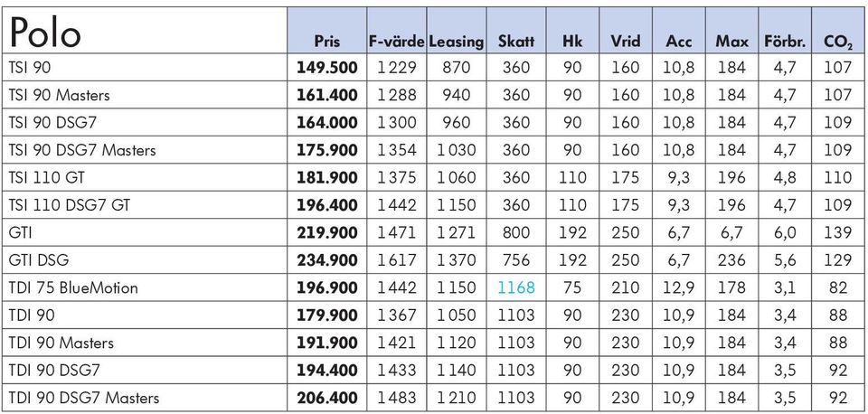
Task: Select the Pris column header
Action: tap(327, 41)
